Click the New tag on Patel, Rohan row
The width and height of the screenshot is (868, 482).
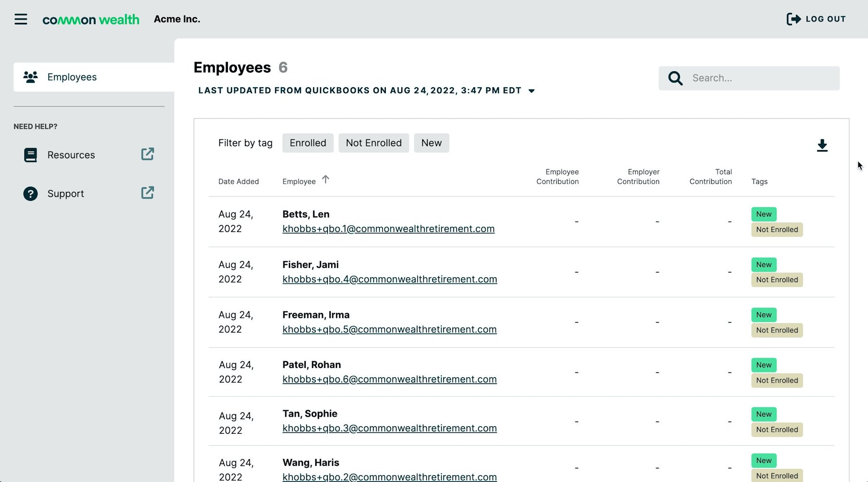click(764, 365)
